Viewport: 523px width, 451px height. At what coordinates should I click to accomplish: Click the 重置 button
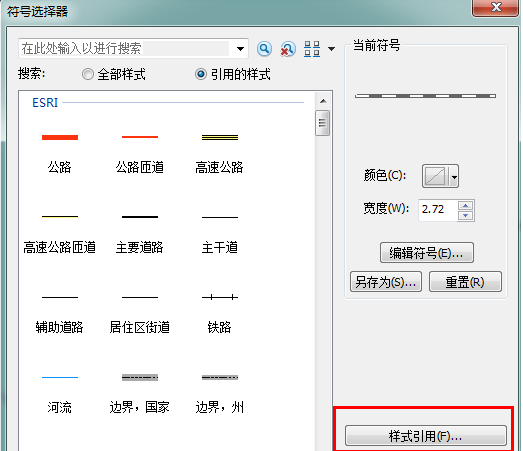(x=465, y=282)
